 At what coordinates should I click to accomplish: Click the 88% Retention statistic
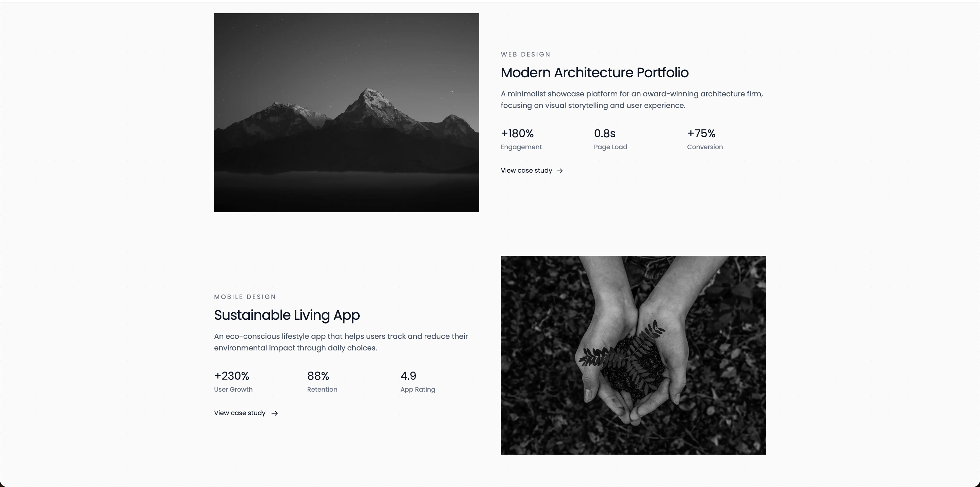pos(322,382)
